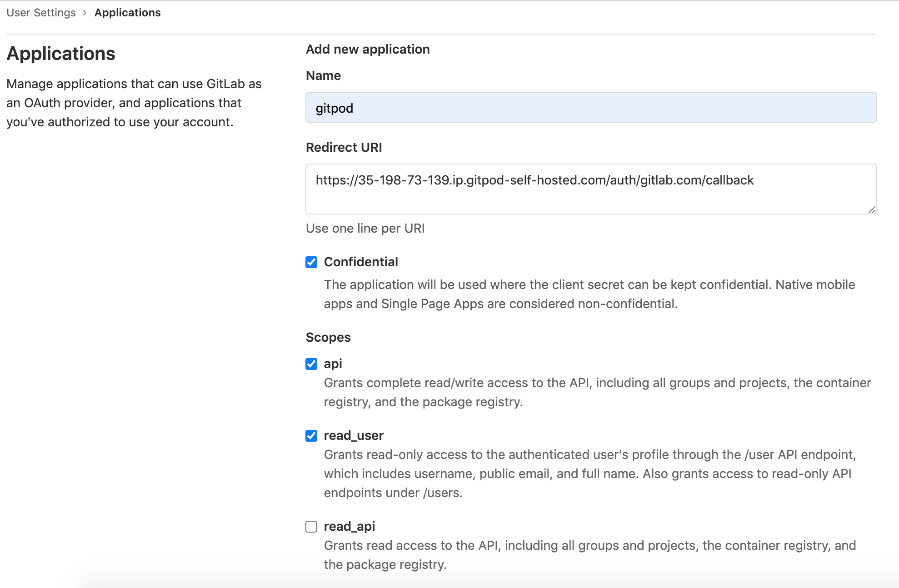Click the Scopes section heading

tap(328, 337)
